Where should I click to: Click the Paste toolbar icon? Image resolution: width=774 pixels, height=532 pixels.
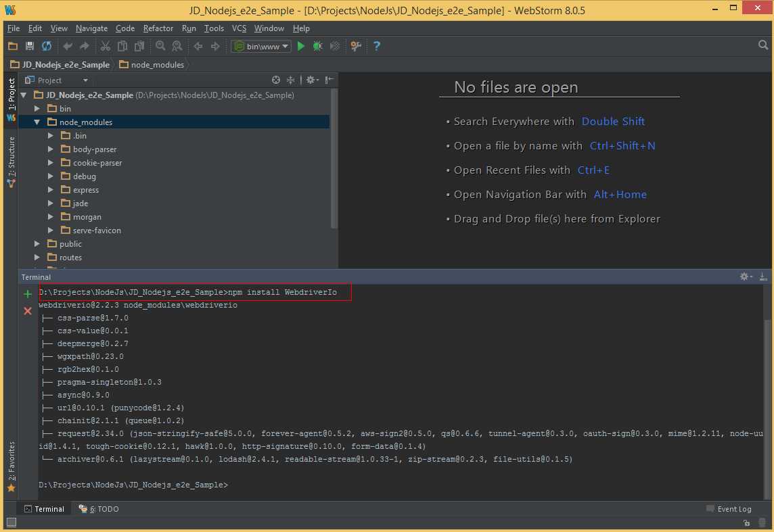139,47
